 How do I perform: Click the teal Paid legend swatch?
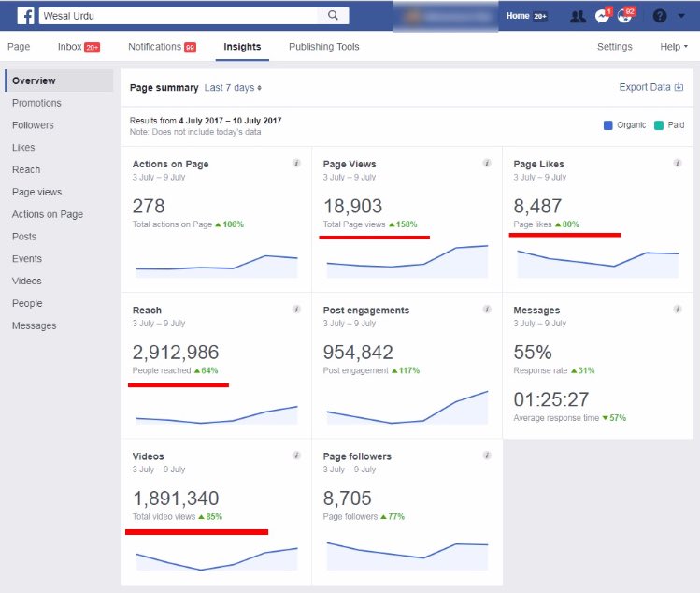coord(660,124)
